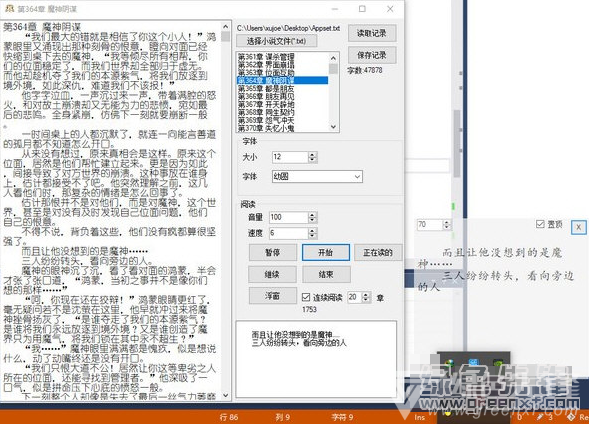Click the 选择小说文件(*.txt) button

(x=276, y=41)
